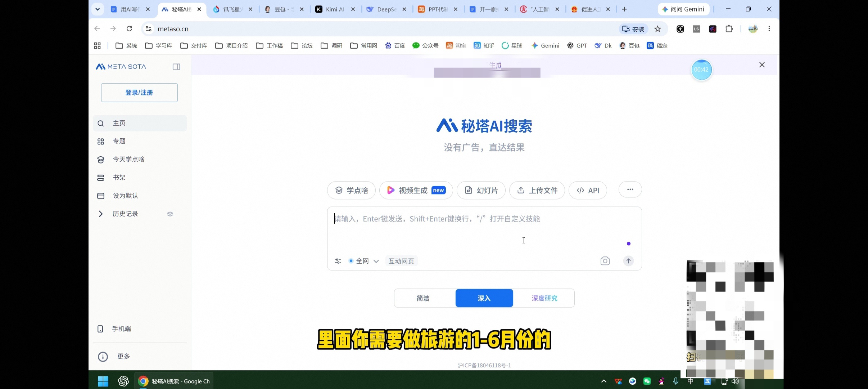The height and width of the screenshot is (389, 868).
Task: Switch to the PPT browser tab
Action: click(438, 9)
